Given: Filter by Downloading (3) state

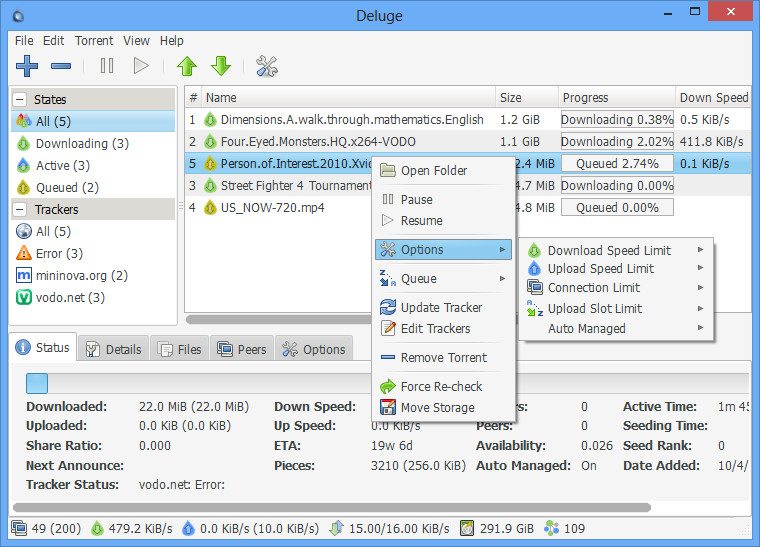Looking at the screenshot, I should (x=93, y=143).
